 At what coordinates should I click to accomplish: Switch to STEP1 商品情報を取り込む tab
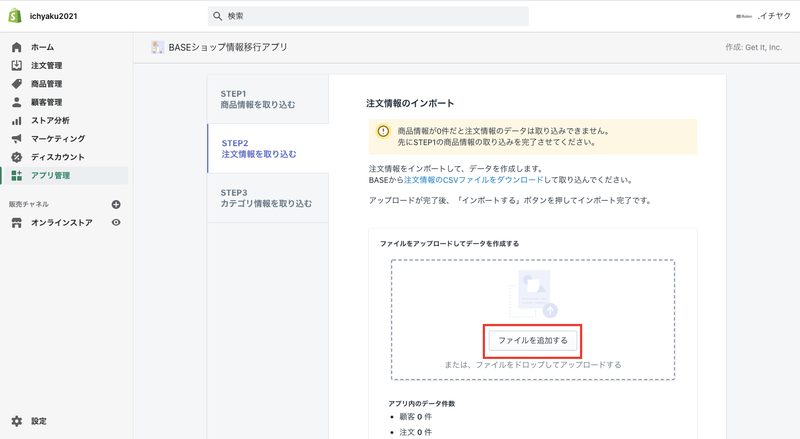pyautogui.click(x=268, y=99)
